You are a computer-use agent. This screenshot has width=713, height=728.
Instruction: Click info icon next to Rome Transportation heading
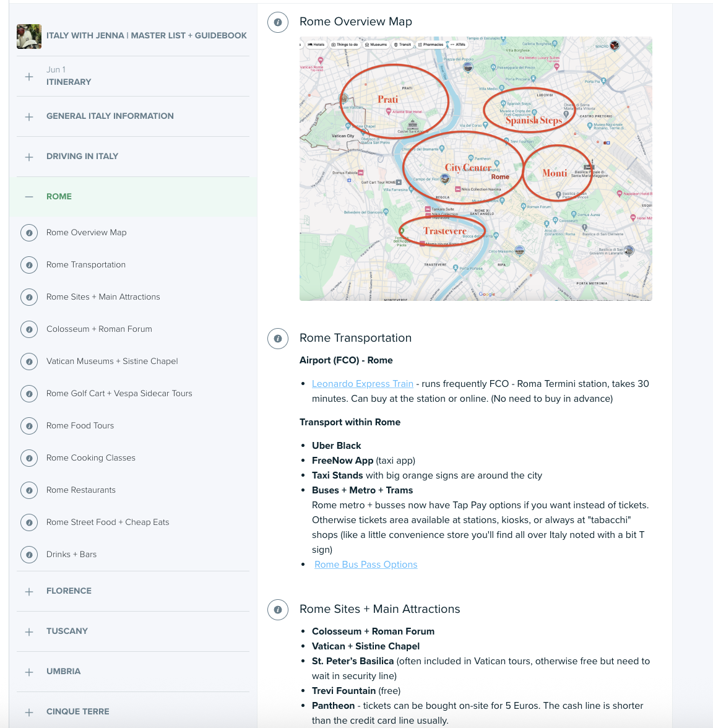[278, 339]
